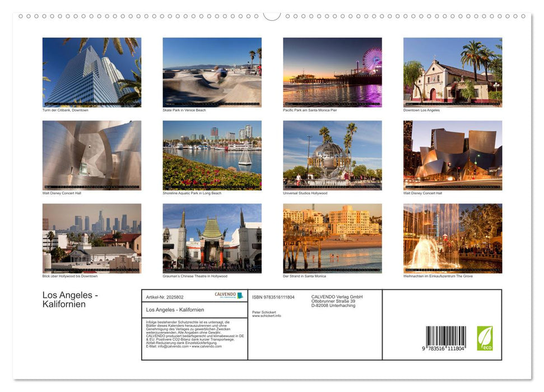544x392 pixels.
Task: Open the Shoreline Aquatic Park in Long Beach photo
Action: (212, 154)
